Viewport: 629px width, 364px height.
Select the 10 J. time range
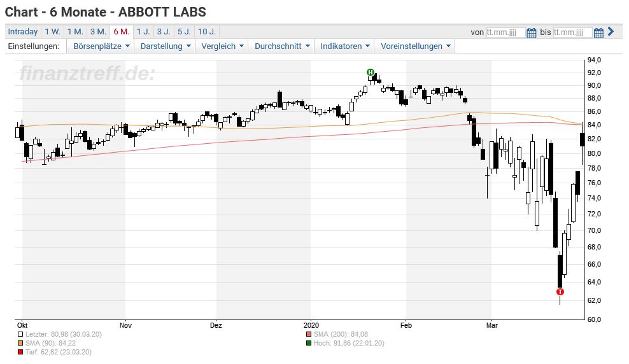pos(207,32)
